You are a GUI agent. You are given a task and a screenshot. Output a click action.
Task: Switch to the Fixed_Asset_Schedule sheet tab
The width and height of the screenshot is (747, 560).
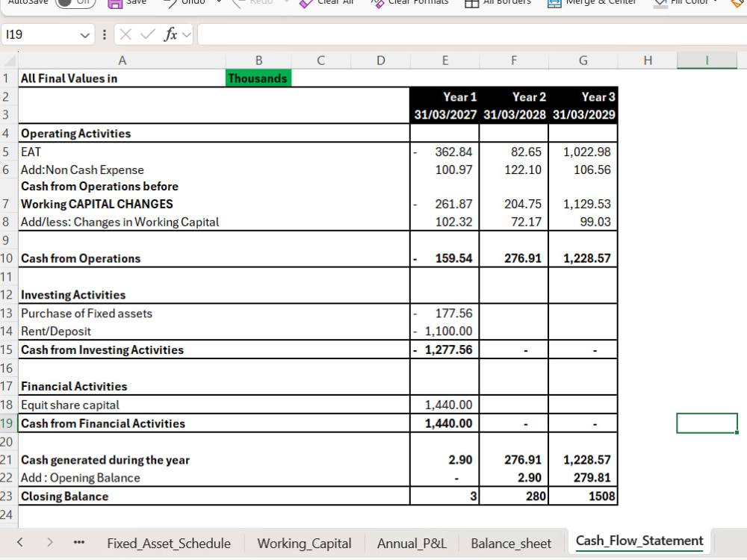pyautogui.click(x=169, y=544)
